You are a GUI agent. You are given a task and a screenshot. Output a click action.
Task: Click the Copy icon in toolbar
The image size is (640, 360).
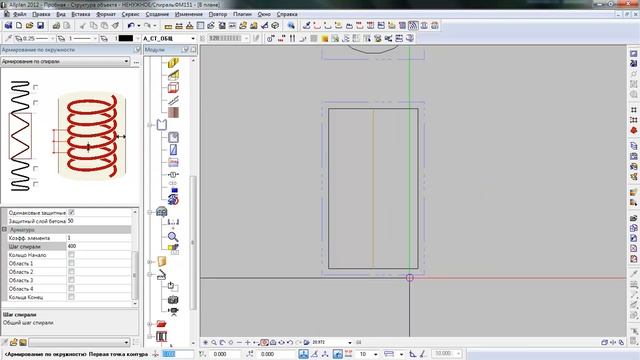coord(93,25)
